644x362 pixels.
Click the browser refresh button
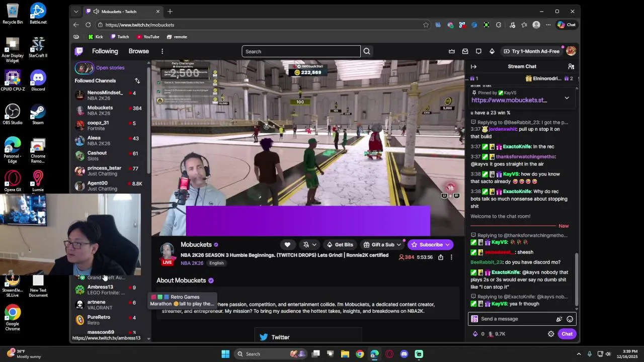coord(88,25)
